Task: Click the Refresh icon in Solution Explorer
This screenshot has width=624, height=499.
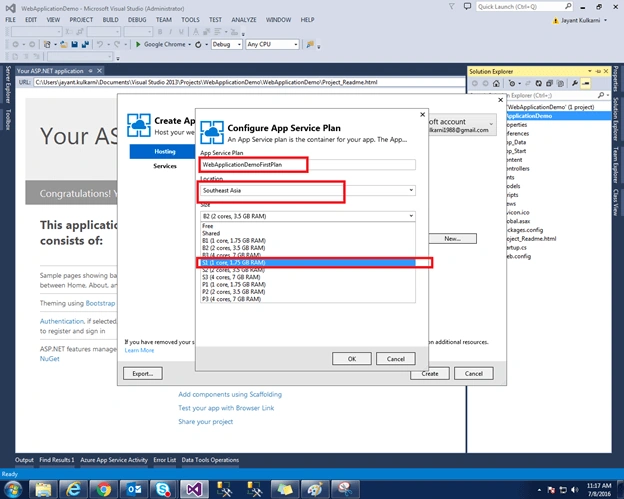Action: [538, 83]
